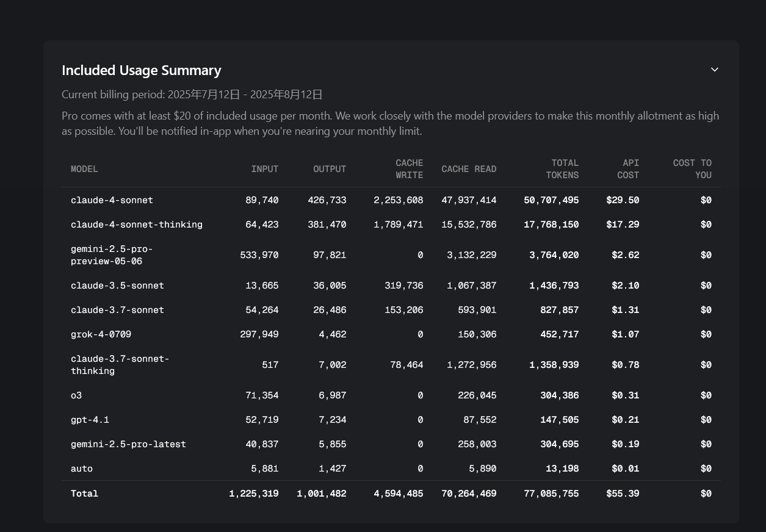Click claude-4-sonnet-thinking output 381,470
This screenshot has width=766, height=532.
coord(327,225)
